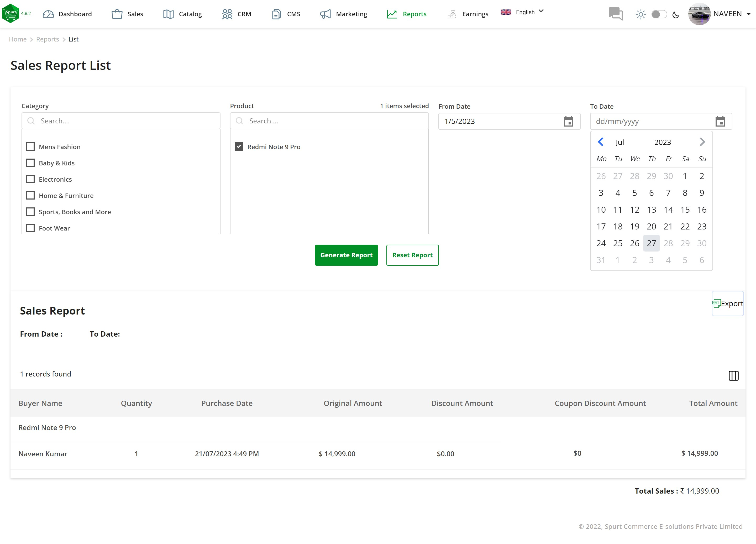Expand the NAVEEN user menu arrow
756x544 pixels.
(749, 14)
